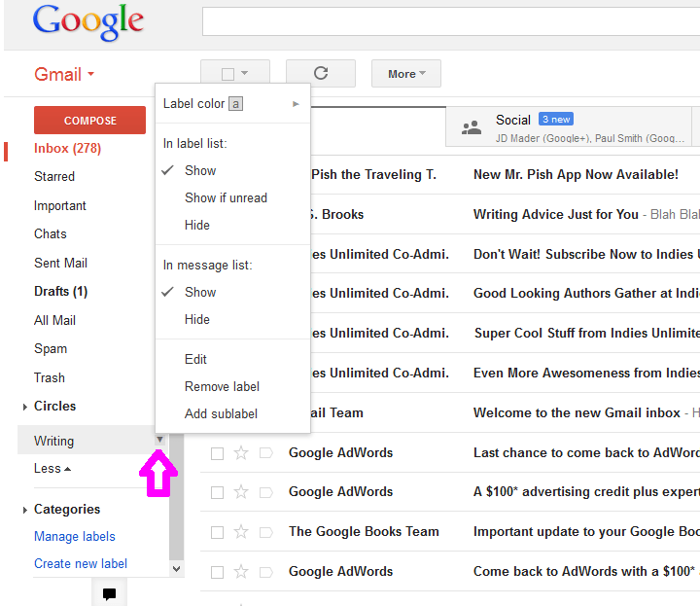Click the COMPOSE button
The width and height of the screenshot is (700, 606).
tap(89, 120)
